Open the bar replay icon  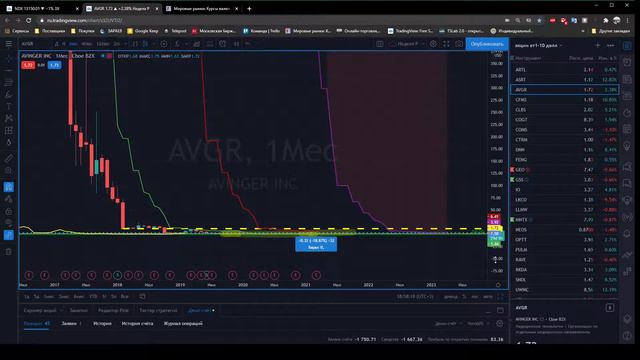point(236,44)
